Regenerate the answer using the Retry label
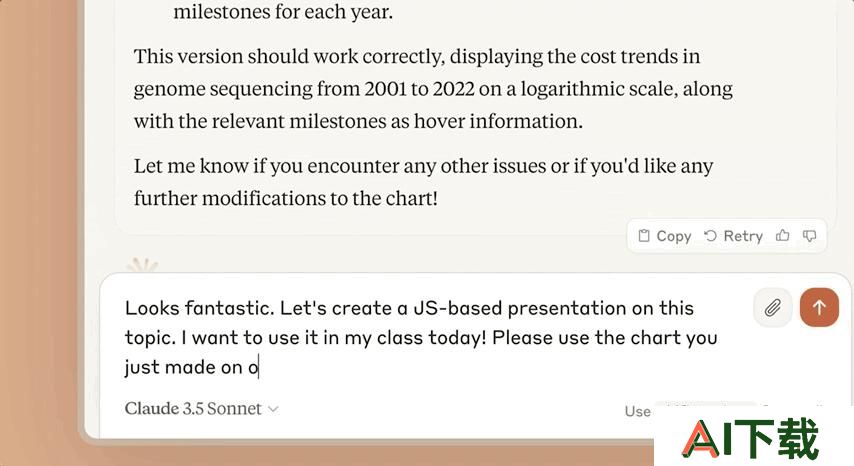854x466 pixels. [743, 236]
